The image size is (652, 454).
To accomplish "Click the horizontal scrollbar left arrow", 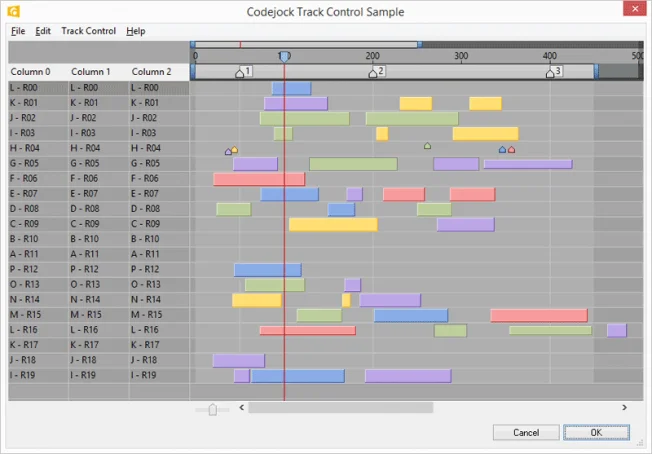I will pos(241,408).
